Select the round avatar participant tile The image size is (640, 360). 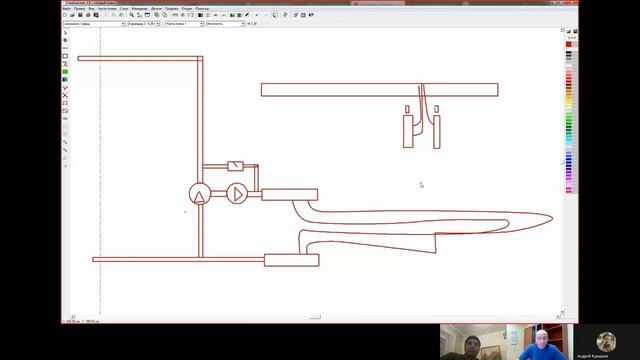tap(607, 342)
